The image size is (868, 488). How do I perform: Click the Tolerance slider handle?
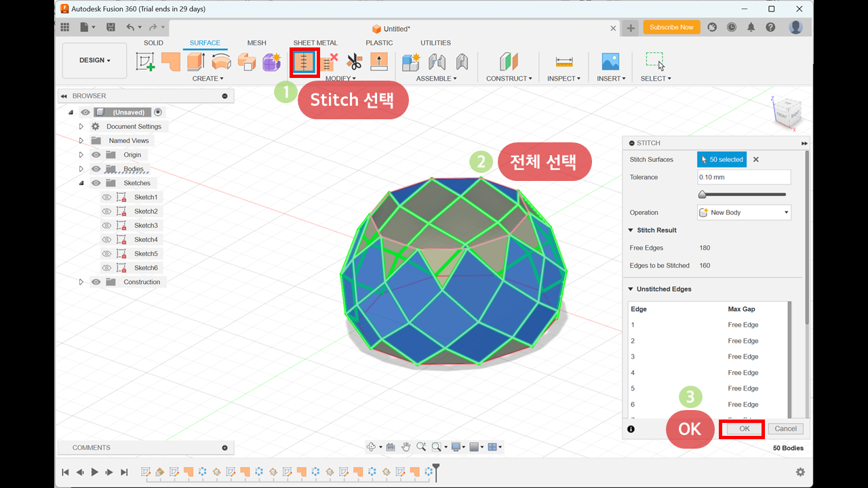tap(703, 195)
